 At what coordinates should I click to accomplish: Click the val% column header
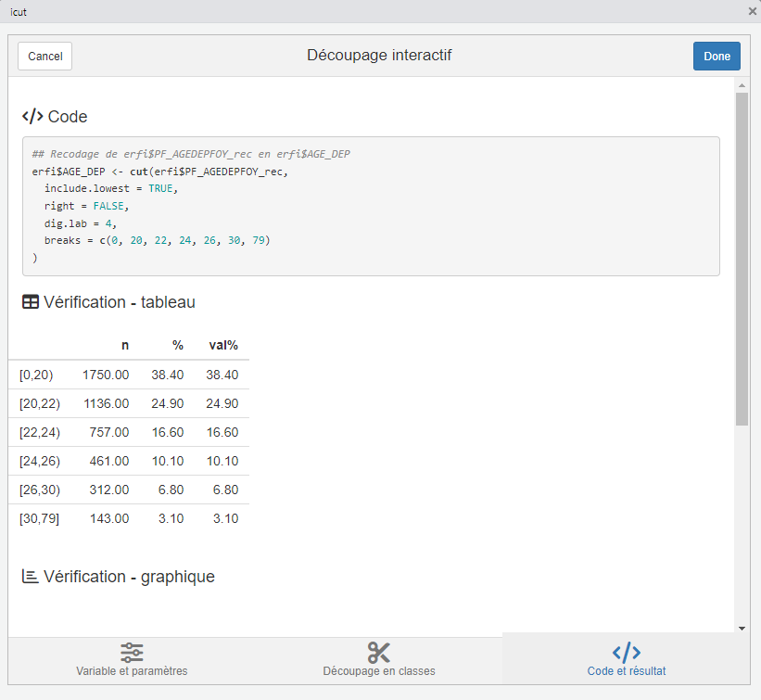[x=223, y=345]
